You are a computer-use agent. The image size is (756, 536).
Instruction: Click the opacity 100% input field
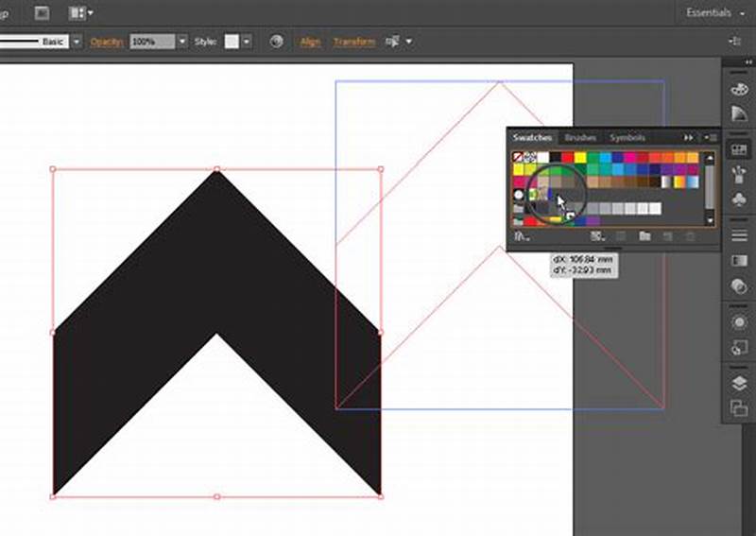click(152, 42)
